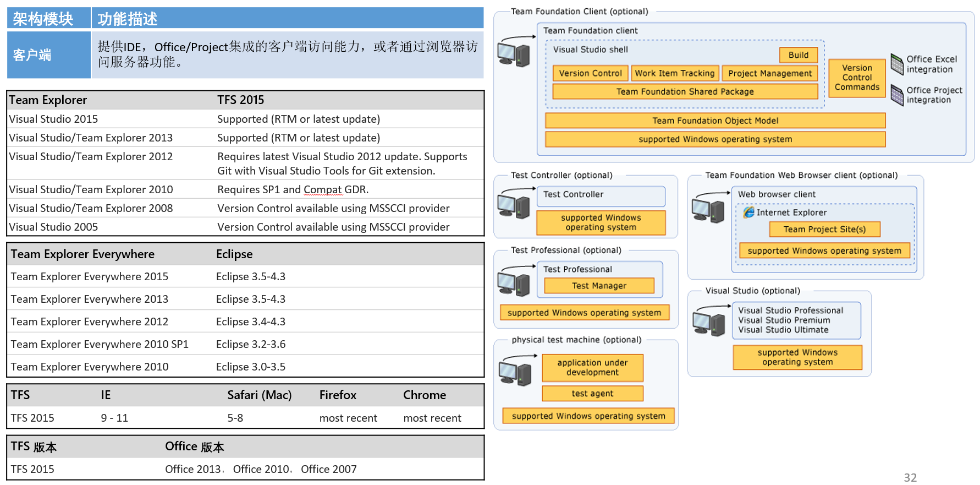Click Team Explorer Everywhere 2010 SP1 row
980x485 pixels.
[245, 344]
